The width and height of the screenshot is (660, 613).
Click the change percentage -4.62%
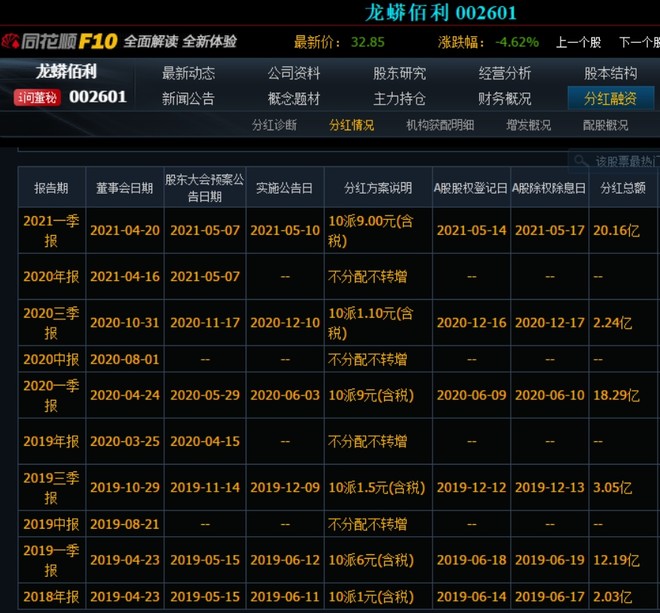tap(517, 42)
